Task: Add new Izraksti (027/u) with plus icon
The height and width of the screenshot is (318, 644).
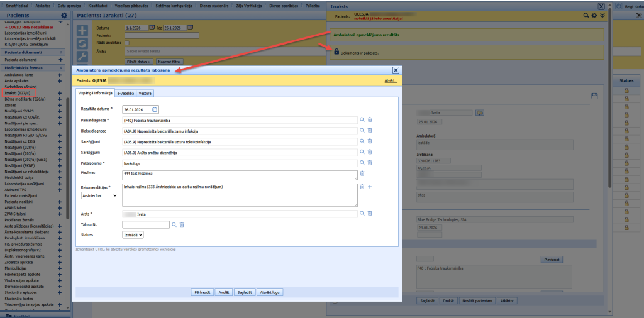Action: click(x=60, y=93)
